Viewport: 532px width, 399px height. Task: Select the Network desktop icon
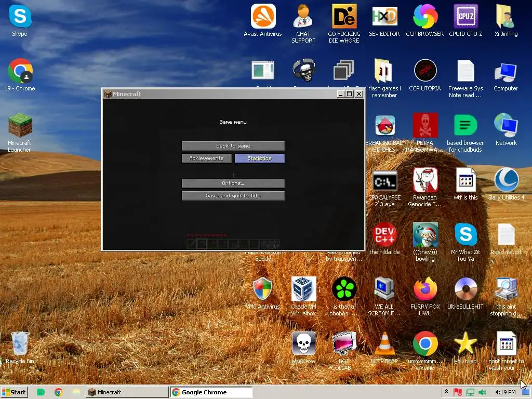[x=506, y=129]
